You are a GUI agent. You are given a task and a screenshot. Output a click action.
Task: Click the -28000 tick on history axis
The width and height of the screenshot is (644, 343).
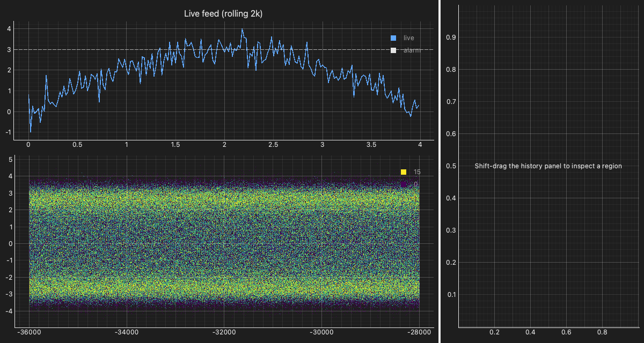[419, 333]
